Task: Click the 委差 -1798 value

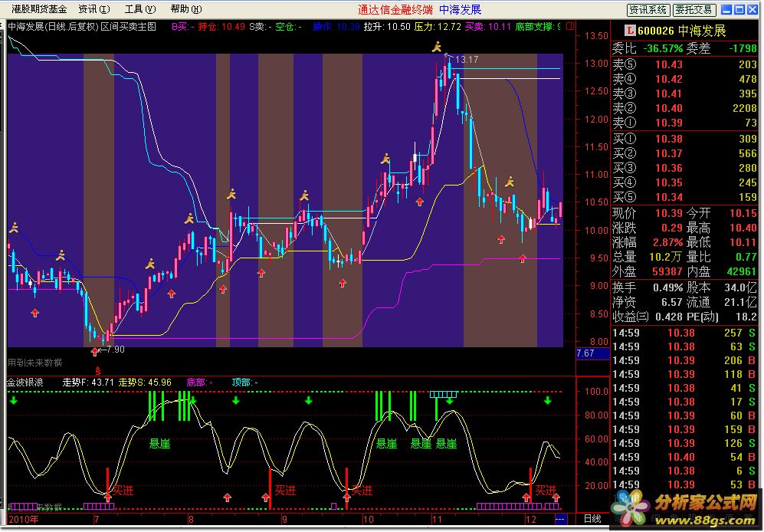Action: point(743,49)
